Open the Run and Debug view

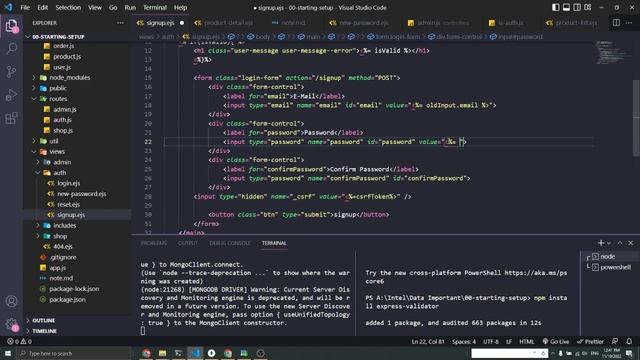coord(11,95)
